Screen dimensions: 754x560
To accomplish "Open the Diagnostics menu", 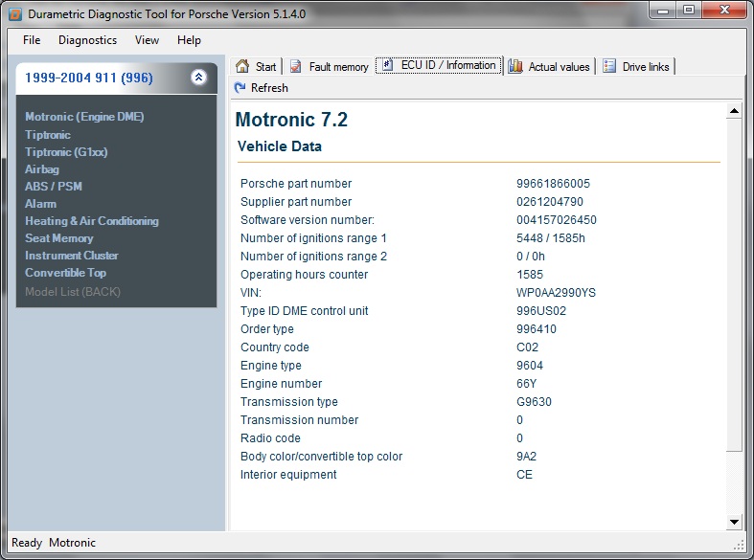I will coord(87,40).
